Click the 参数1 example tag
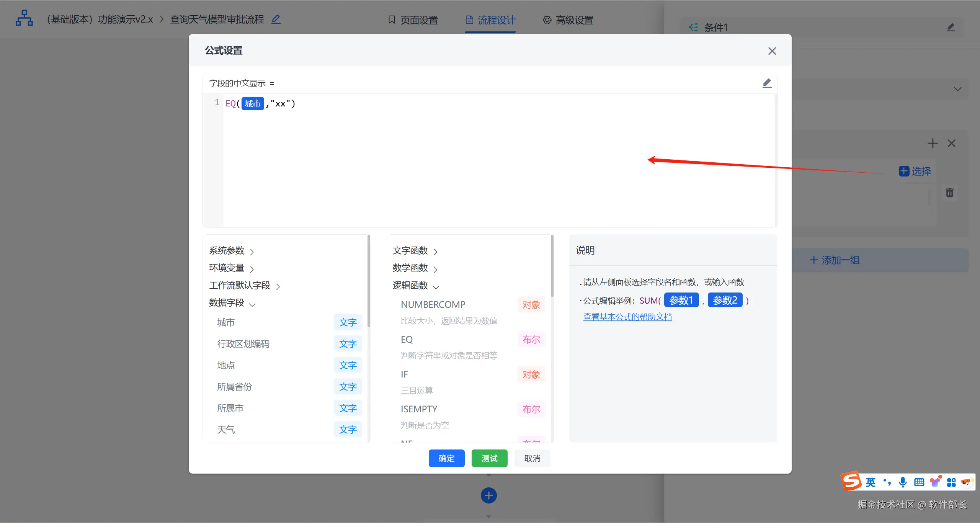 click(681, 300)
